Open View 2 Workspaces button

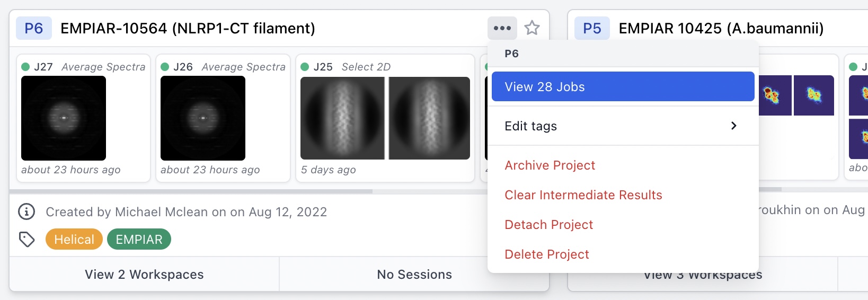coord(144,275)
